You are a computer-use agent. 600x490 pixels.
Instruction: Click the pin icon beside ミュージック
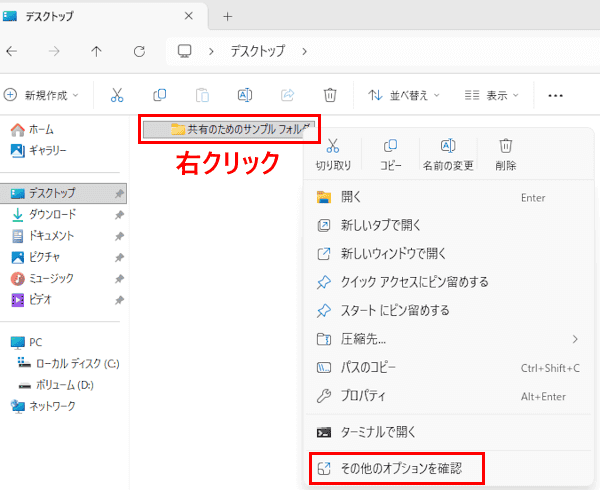(x=119, y=279)
